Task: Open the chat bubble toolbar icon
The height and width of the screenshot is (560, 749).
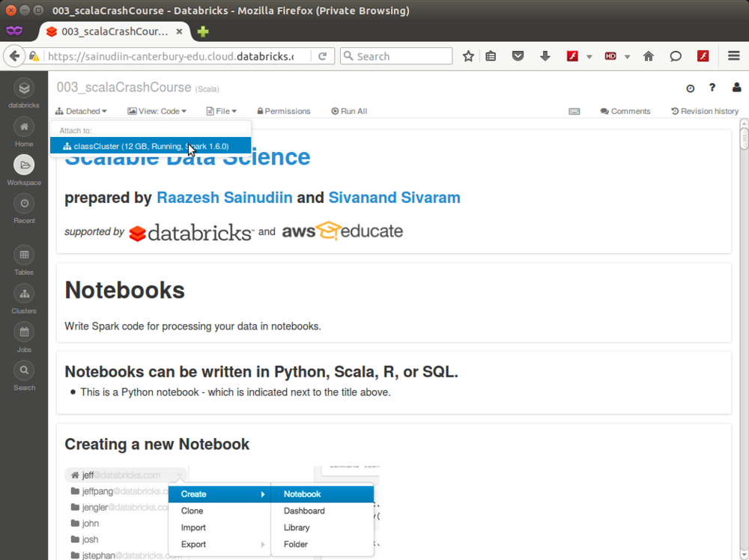Action: tap(676, 56)
